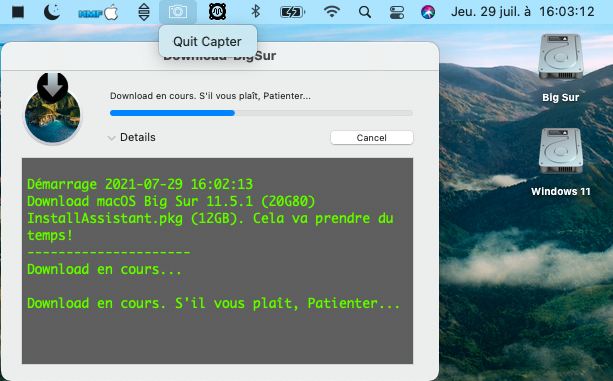Click the Big Sur download app icon
The image size is (613, 381).
(52, 108)
